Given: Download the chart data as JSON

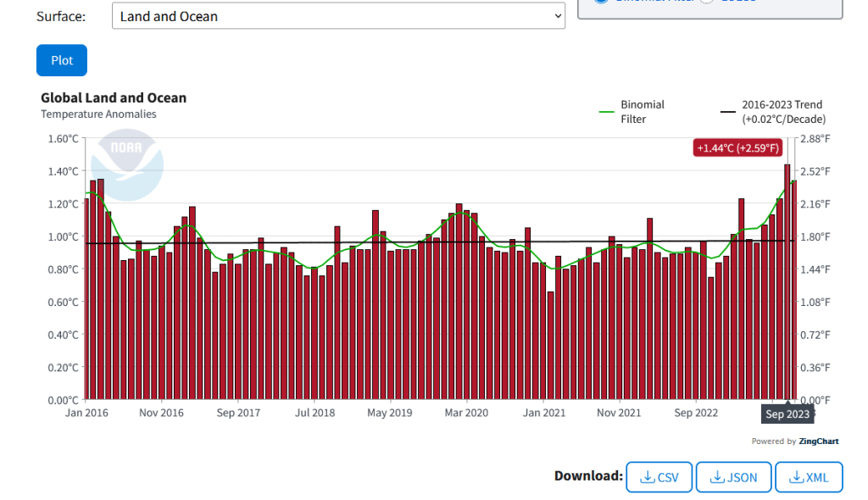Looking at the screenshot, I should coord(733,477).
